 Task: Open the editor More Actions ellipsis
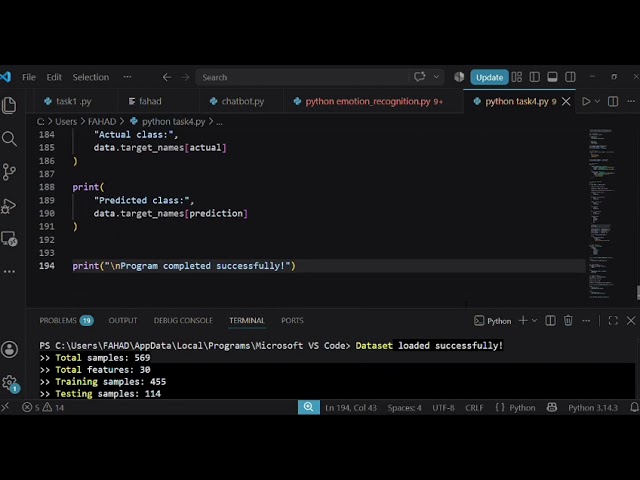631,101
